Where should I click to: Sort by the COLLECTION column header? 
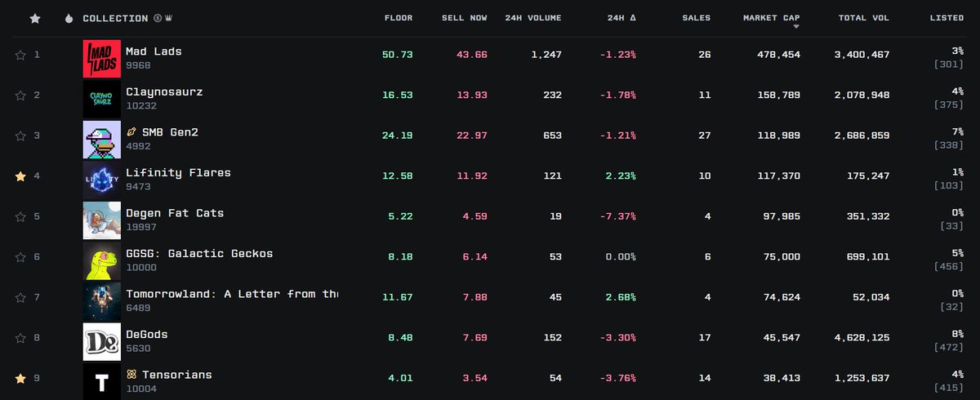[115, 18]
